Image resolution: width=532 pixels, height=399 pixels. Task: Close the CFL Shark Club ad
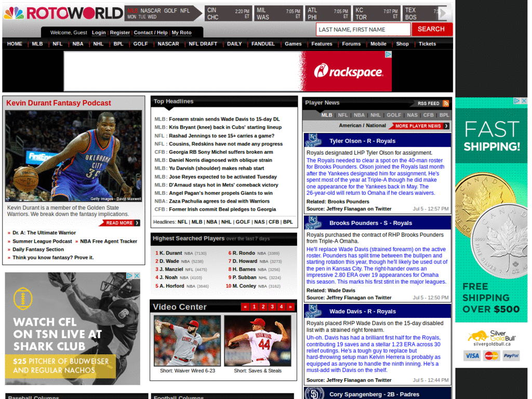pos(137,275)
